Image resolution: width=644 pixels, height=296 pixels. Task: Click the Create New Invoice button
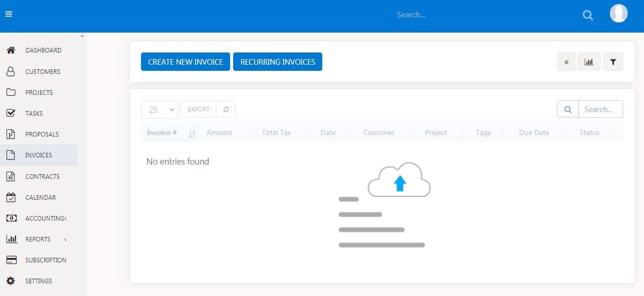pos(185,62)
